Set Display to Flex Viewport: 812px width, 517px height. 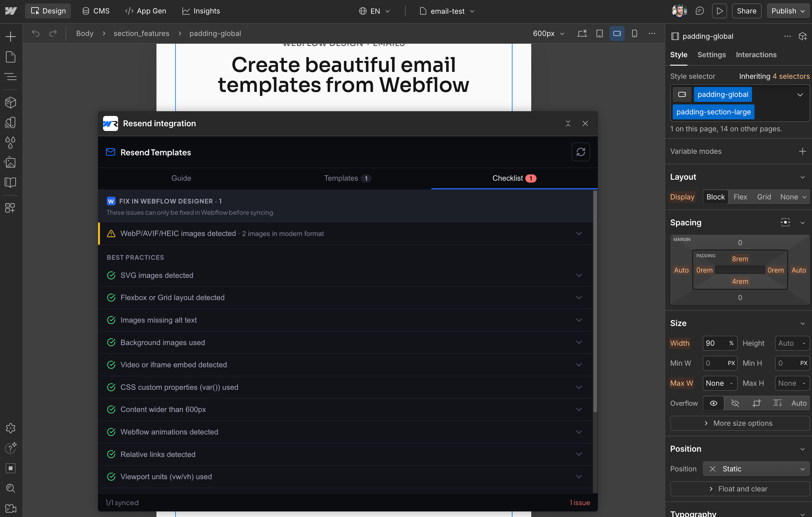(x=740, y=197)
